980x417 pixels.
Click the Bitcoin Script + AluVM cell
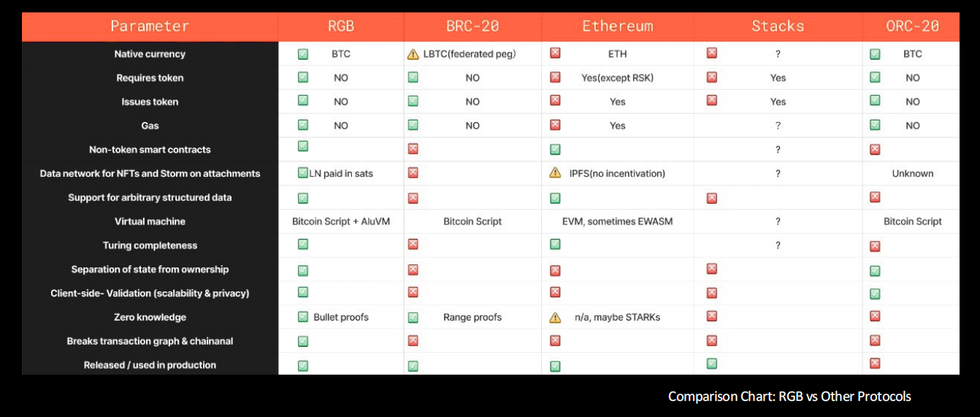[341, 221]
